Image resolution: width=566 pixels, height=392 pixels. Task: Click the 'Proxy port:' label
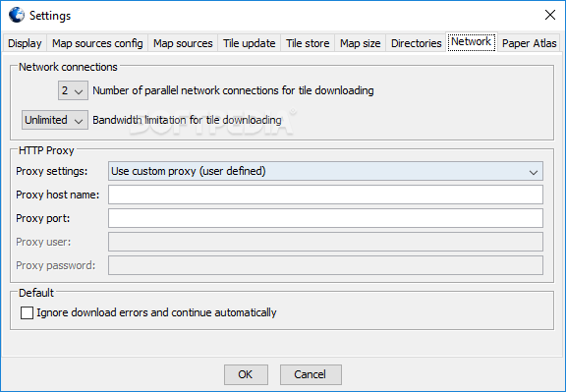coord(42,218)
